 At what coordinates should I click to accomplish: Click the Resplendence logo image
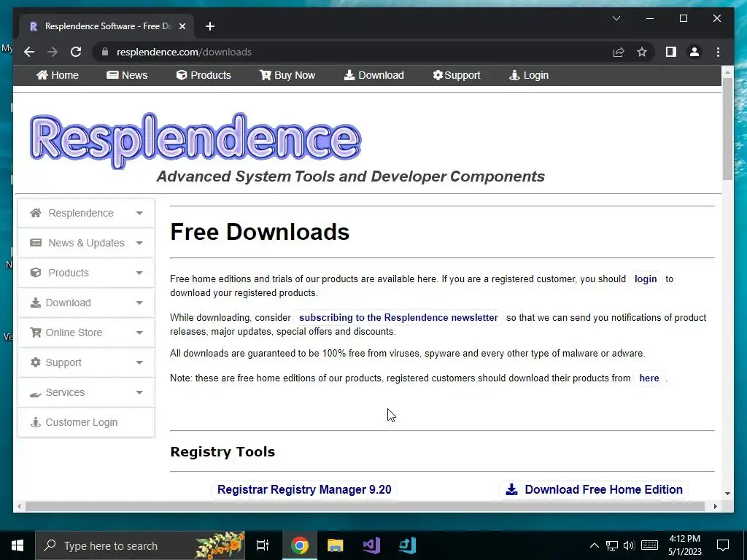click(196, 141)
